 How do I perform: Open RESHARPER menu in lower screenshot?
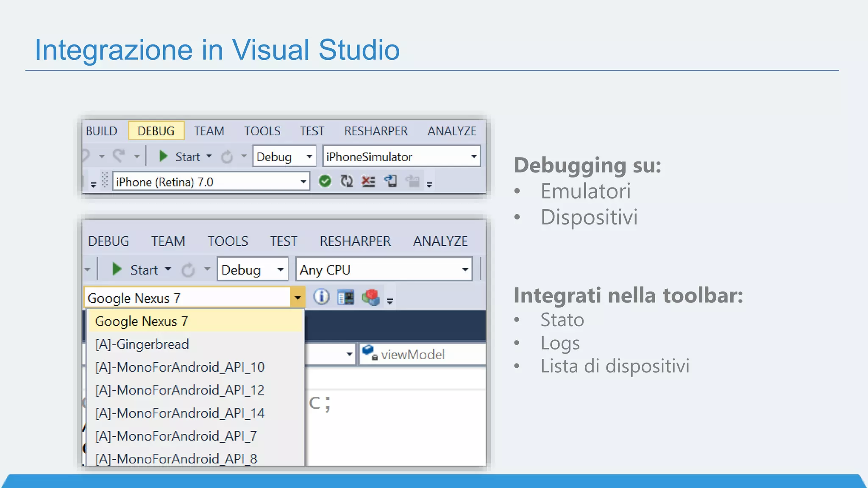[x=355, y=241]
